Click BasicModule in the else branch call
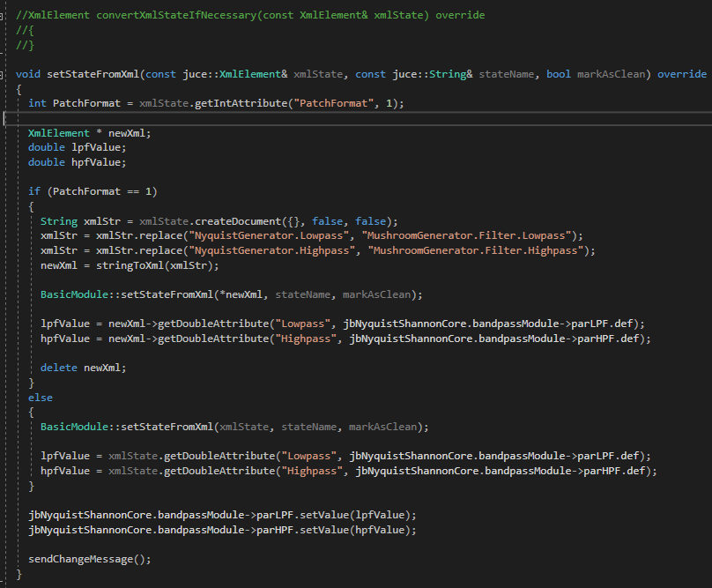The width and height of the screenshot is (712, 588). pos(75,427)
